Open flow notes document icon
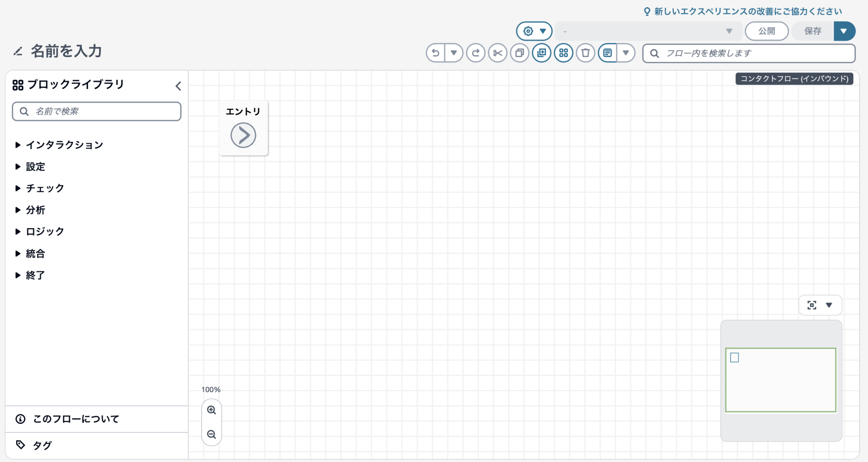The width and height of the screenshot is (868, 462). click(x=608, y=53)
